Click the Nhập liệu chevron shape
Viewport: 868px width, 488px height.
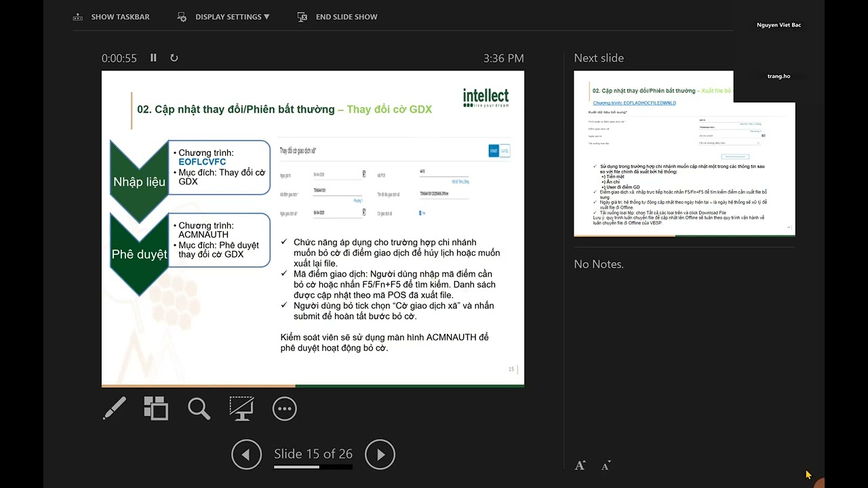click(x=139, y=182)
